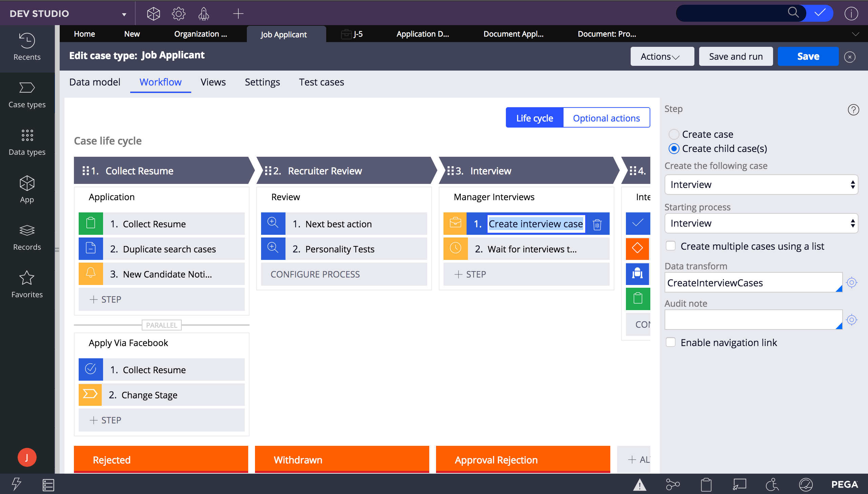This screenshot has height=494, width=868.
Task: Check the Enable navigation link box
Action: pos(671,342)
